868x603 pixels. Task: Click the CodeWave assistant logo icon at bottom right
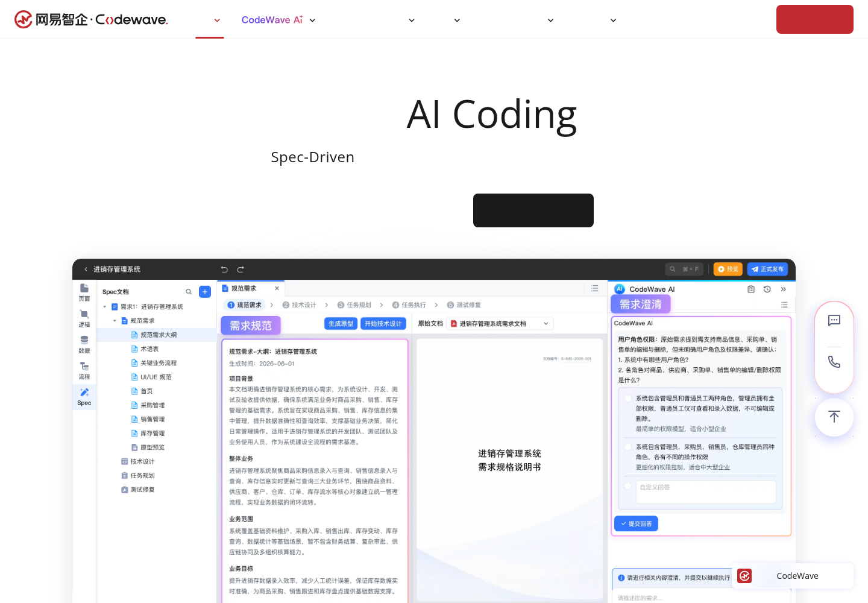(745, 576)
